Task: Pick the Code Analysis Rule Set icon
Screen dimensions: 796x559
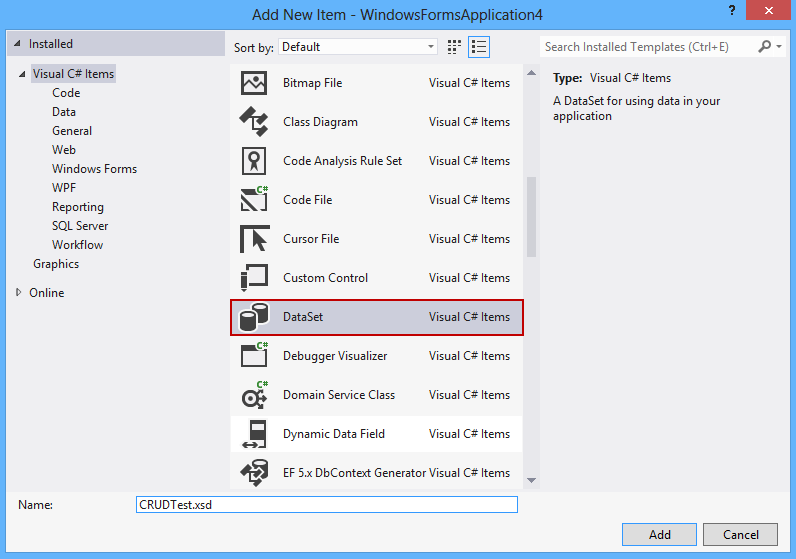Action: click(x=254, y=161)
